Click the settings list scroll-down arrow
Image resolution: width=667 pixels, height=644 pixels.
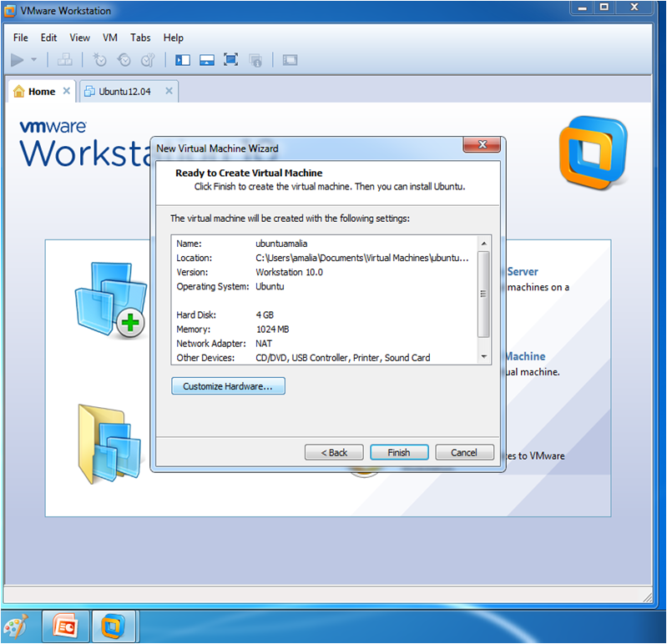(483, 357)
